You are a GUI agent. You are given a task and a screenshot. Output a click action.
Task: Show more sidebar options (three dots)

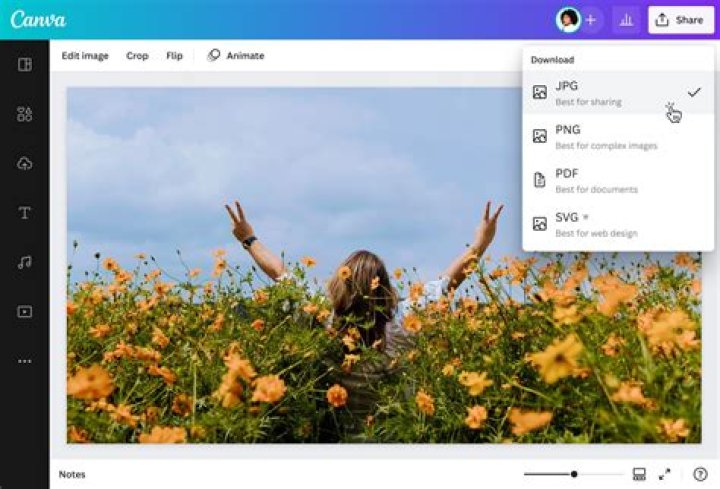point(25,361)
